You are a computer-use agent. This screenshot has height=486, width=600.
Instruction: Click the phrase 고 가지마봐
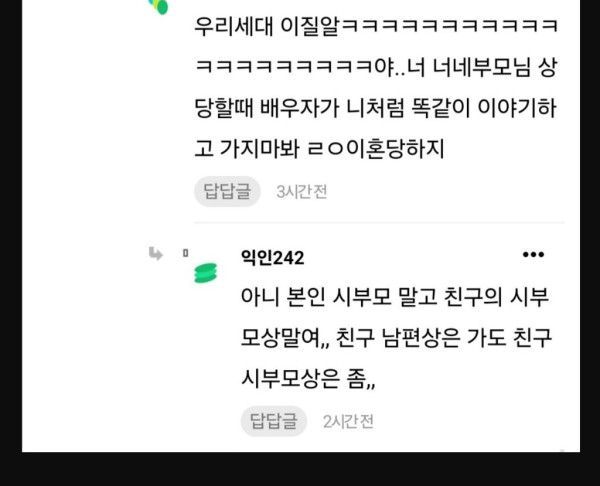tap(247, 148)
